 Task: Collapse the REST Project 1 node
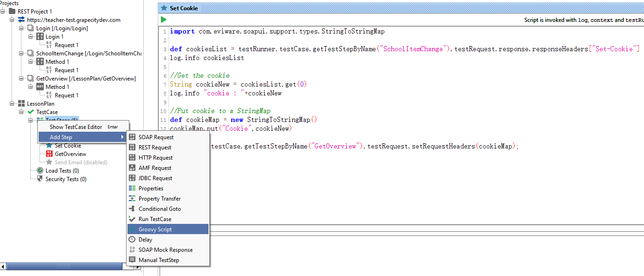pos(3,11)
